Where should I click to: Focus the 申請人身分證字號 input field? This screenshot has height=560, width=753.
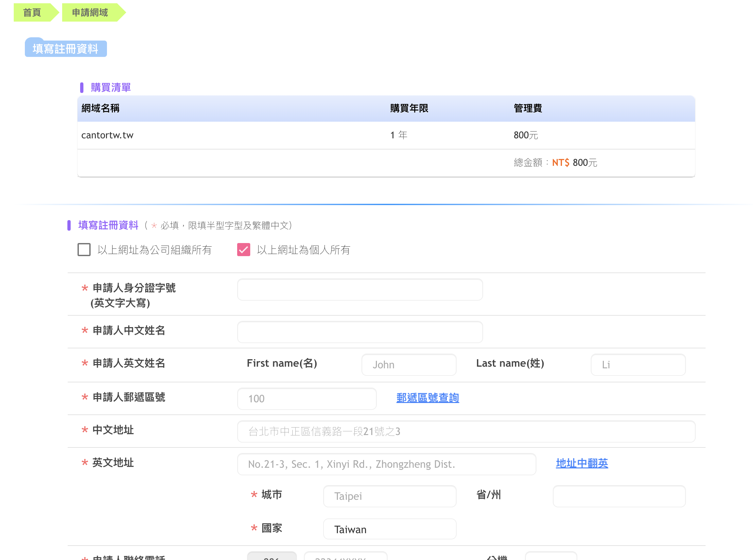[360, 290]
